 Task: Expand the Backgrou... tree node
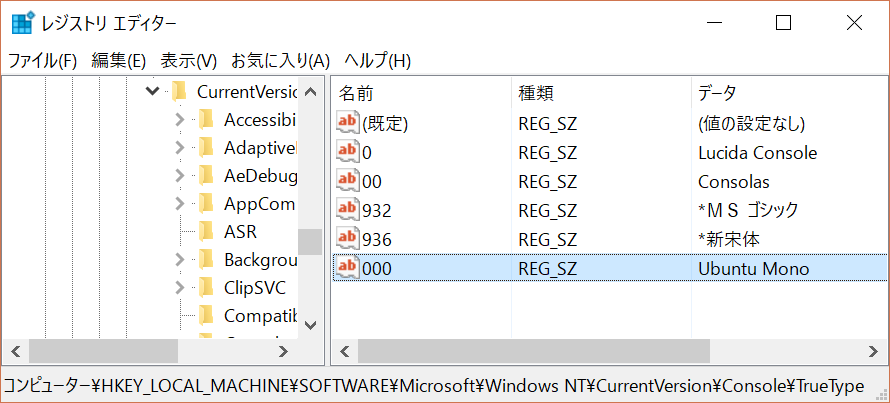point(180,260)
